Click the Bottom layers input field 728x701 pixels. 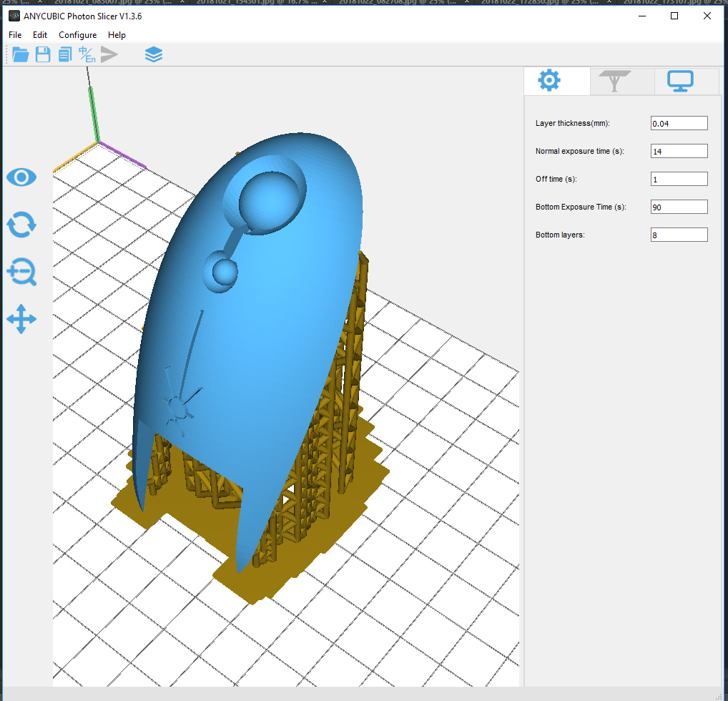pyautogui.click(x=679, y=235)
